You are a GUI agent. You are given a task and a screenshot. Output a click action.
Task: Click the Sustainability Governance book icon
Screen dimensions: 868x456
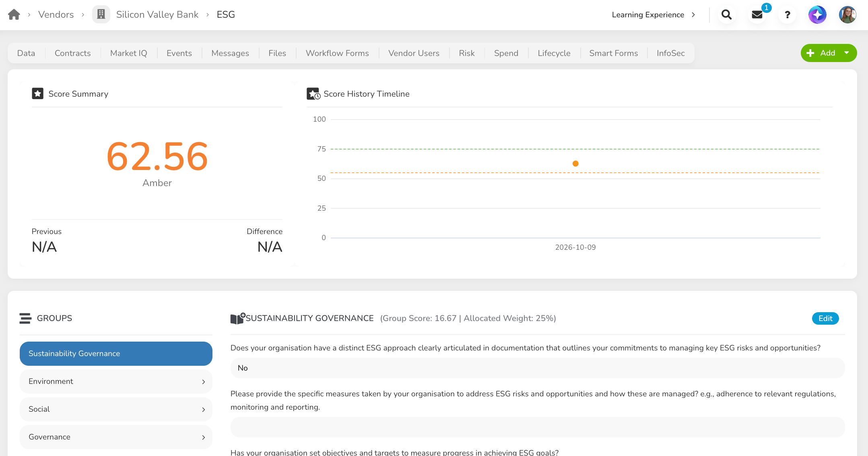pos(238,318)
